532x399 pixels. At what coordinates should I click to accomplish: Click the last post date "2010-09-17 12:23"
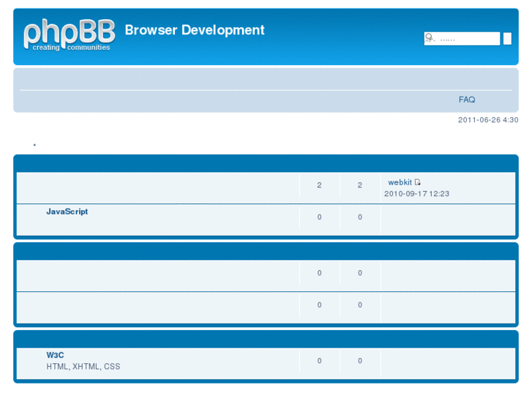click(x=416, y=193)
